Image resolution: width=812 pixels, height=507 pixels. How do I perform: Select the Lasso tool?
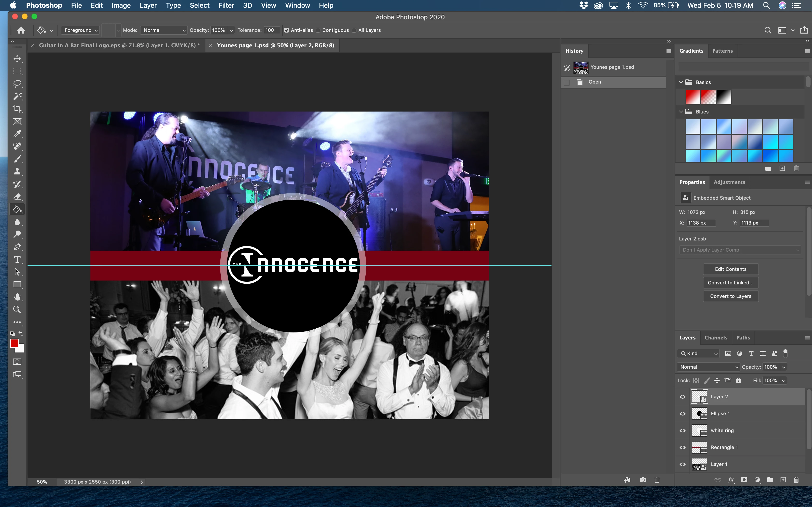(x=17, y=84)
